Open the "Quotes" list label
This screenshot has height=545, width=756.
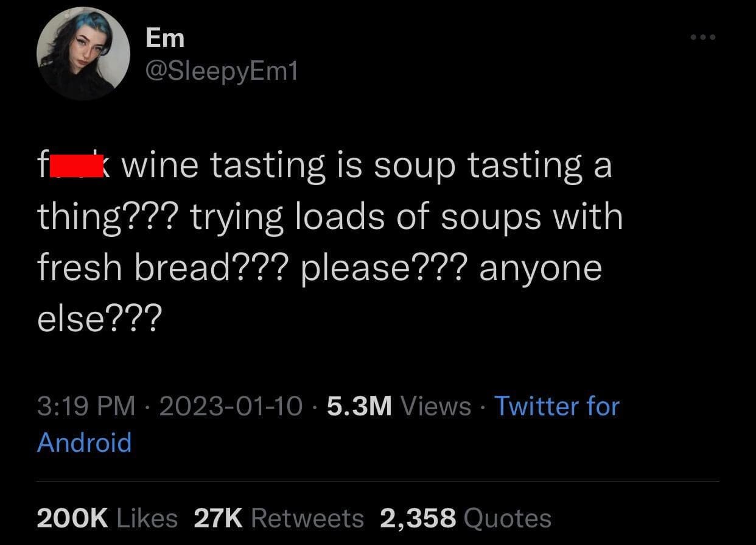tap(507, 518)
